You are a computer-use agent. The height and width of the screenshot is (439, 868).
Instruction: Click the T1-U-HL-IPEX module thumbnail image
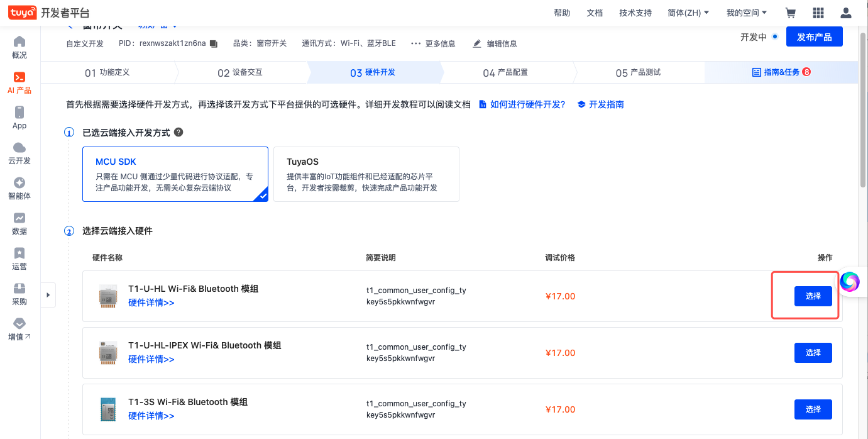(107, 352)
